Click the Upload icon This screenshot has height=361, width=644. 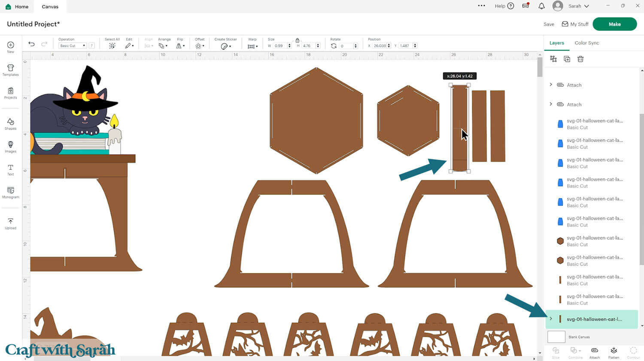click(x=10, y=223)
